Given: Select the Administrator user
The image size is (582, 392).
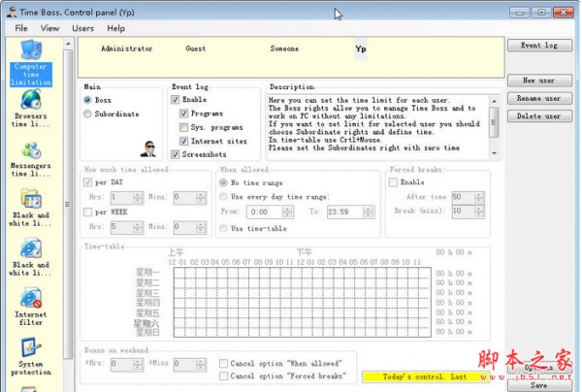Looking at the screenshot, I should pos(126,49).
